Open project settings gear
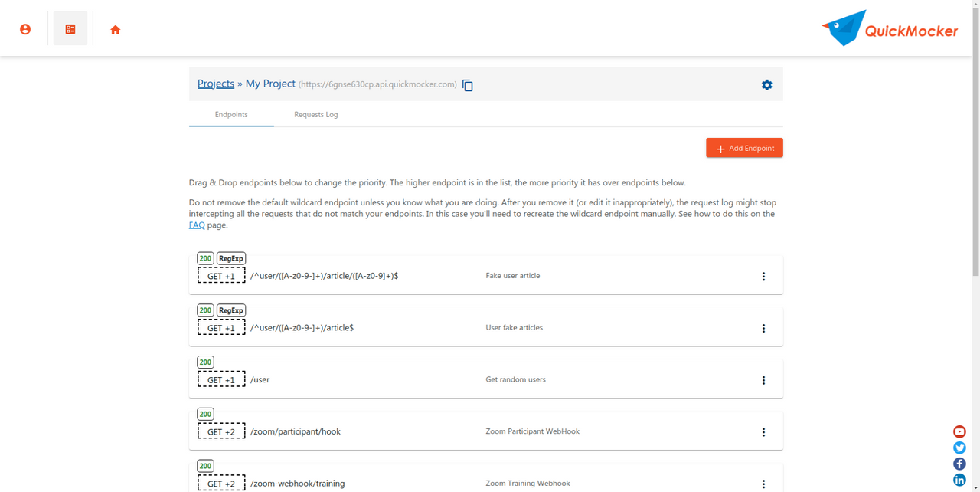The height and width of the screenshot is (492, 980). point(766,85)
